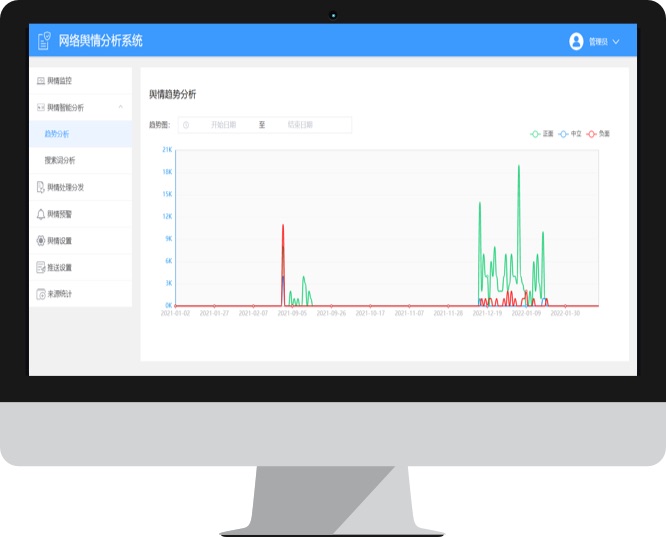This screenshot has width=666, height=537.
Task: Click the 推送设置 icon in sidebar
Action: point(40,267)
